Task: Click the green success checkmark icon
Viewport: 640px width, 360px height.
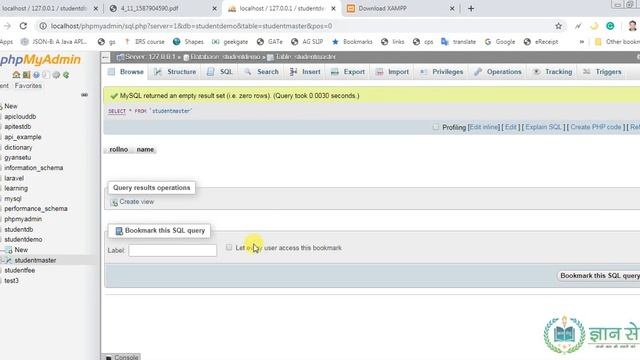Action: point(114,96)
